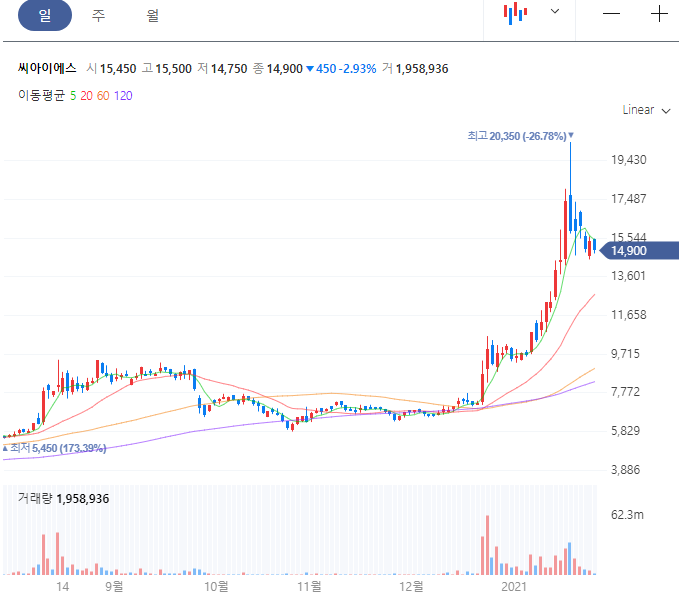The height and width of the screenshot is (609, 679).
Task: Click the 120-day moving average label
Action: (123, 96)
